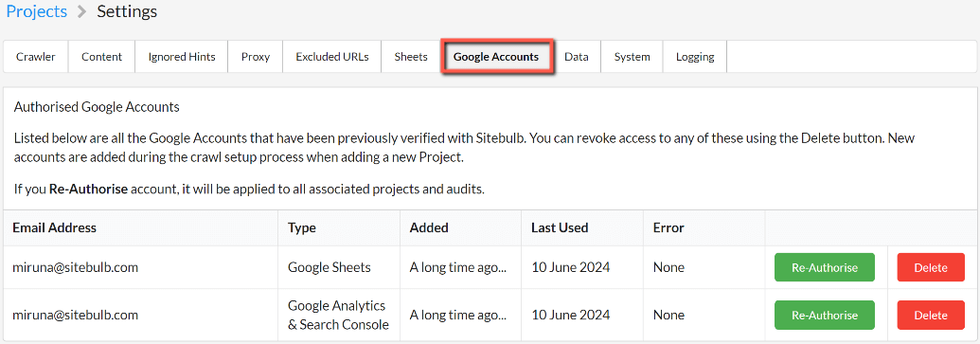Open the Data tab
This screenshot has width=980, height=344.
click(577, 57)
